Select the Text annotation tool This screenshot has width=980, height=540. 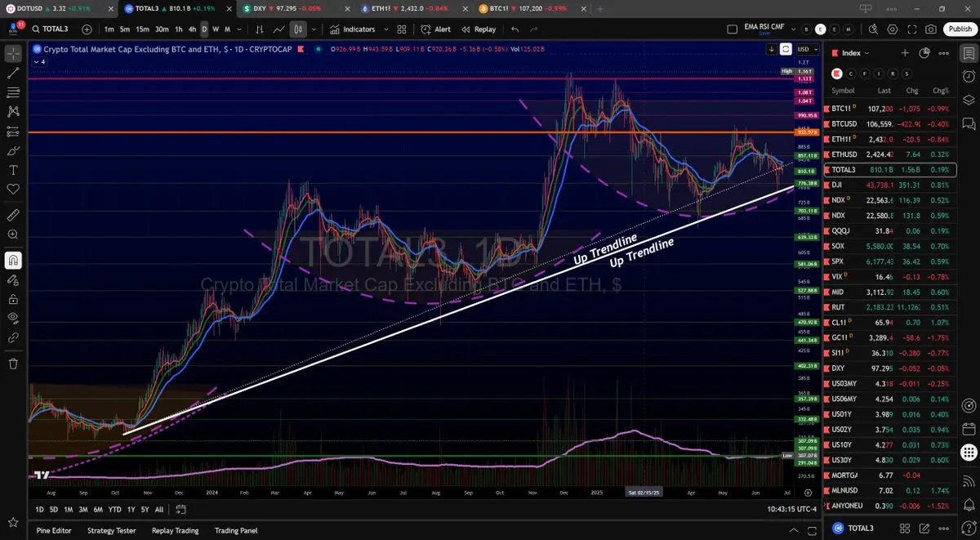click(x=13, y=170)
